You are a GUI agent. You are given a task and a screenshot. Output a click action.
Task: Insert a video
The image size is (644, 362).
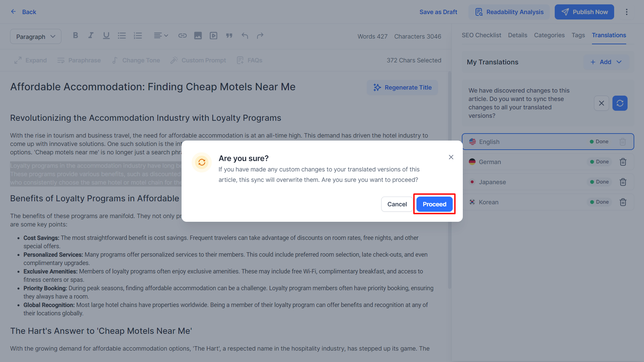[x=213, y=36]
